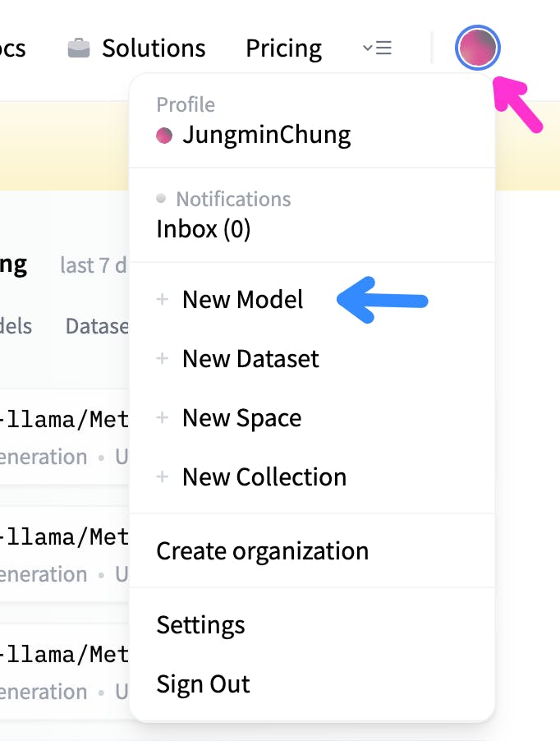Click the Solutions briefcase icon
The height and width of the screenshot is (741, 560).
(x=79, y=48)
